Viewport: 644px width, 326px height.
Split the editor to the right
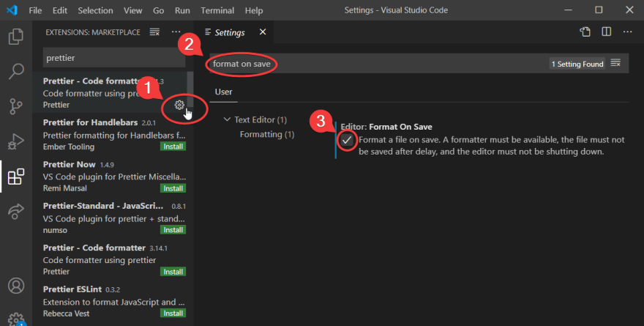(606, 32)
